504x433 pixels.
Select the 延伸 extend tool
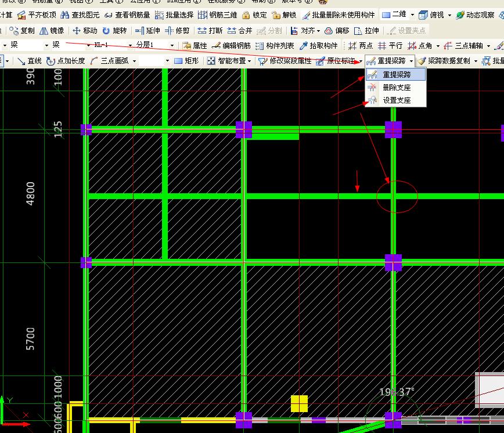click(147, 31)
